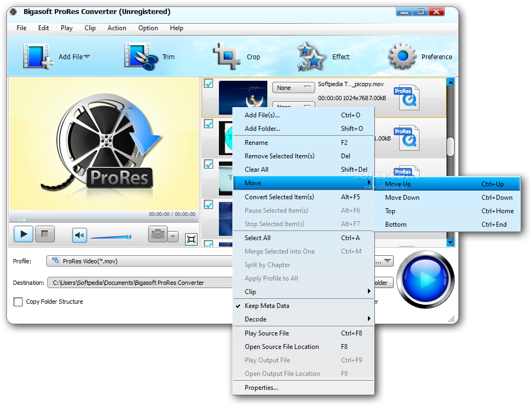532x406 pixels.
Task: Uncheck the second file's checkbox
Action: pos(208,124)
